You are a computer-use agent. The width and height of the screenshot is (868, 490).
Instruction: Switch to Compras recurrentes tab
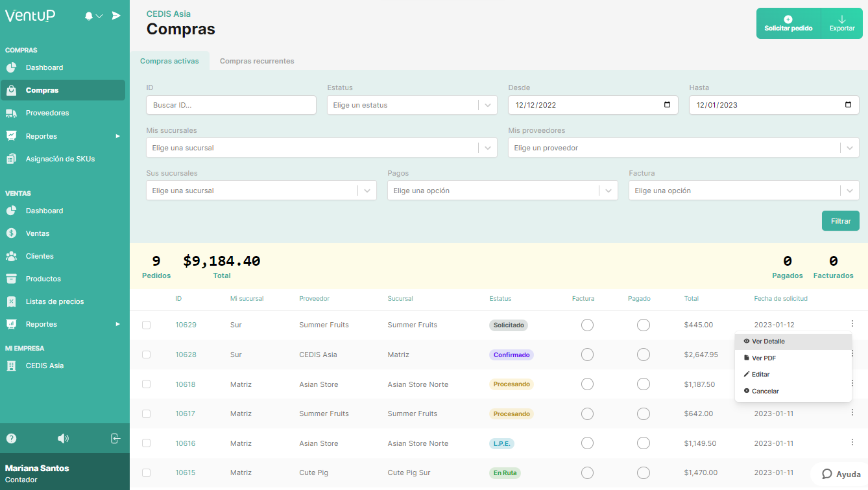[x=257, y=61]
